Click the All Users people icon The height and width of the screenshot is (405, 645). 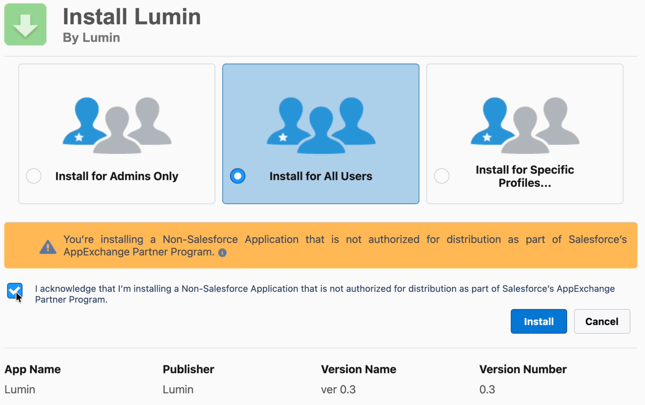321,123
